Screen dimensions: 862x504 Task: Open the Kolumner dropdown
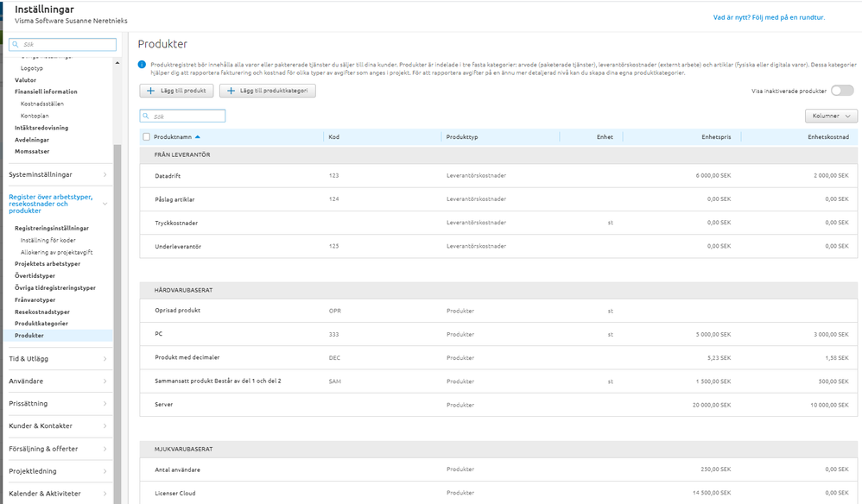pyautogui.click(x=831, y=116)
